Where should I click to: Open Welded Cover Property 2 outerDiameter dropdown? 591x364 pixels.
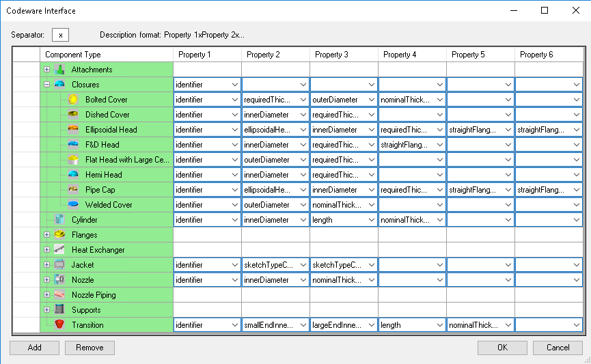click(x=303, y=205)
